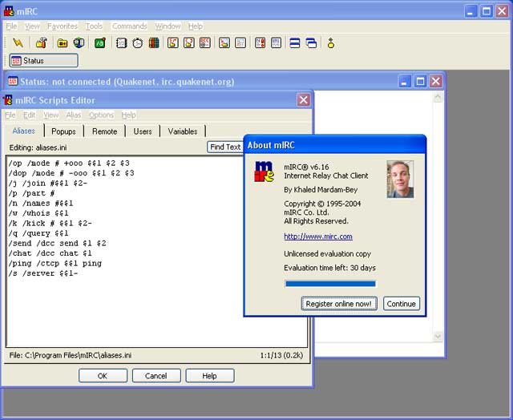This screenshot has height=420, width=513.
Task: Click the /ping /ctcp alias line
Action: (x=55, y=264)
